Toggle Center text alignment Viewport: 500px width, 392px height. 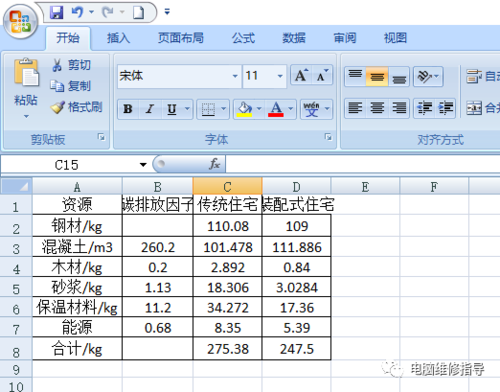pos(377,108)
